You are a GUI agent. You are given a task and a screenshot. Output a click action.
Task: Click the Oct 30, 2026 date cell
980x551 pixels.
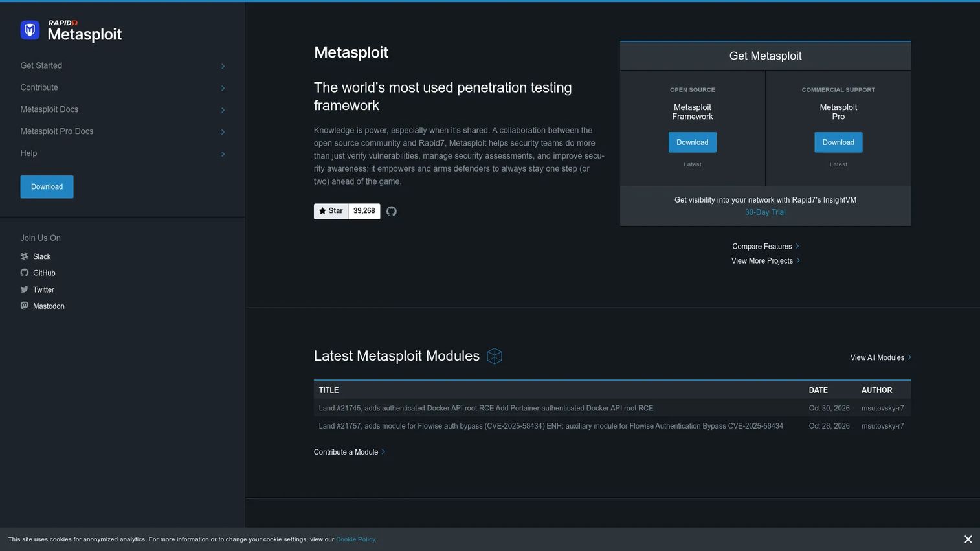pyautogui.click(x=829, y=409)
